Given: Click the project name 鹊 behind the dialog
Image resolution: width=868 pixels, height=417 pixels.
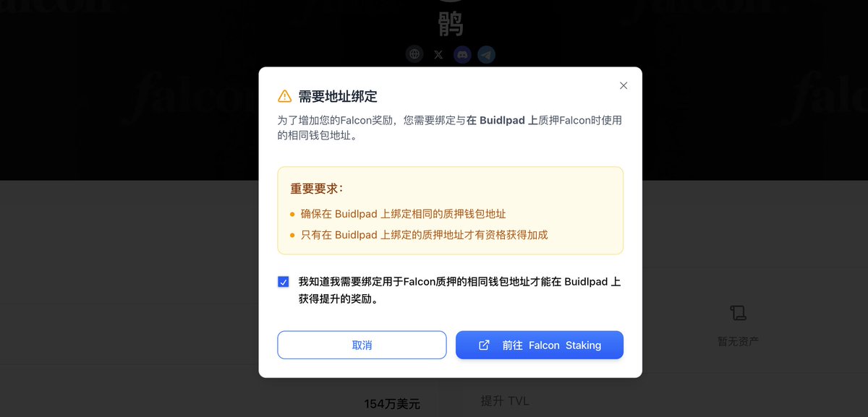Looking at the screenshot, I should [450, 25].
